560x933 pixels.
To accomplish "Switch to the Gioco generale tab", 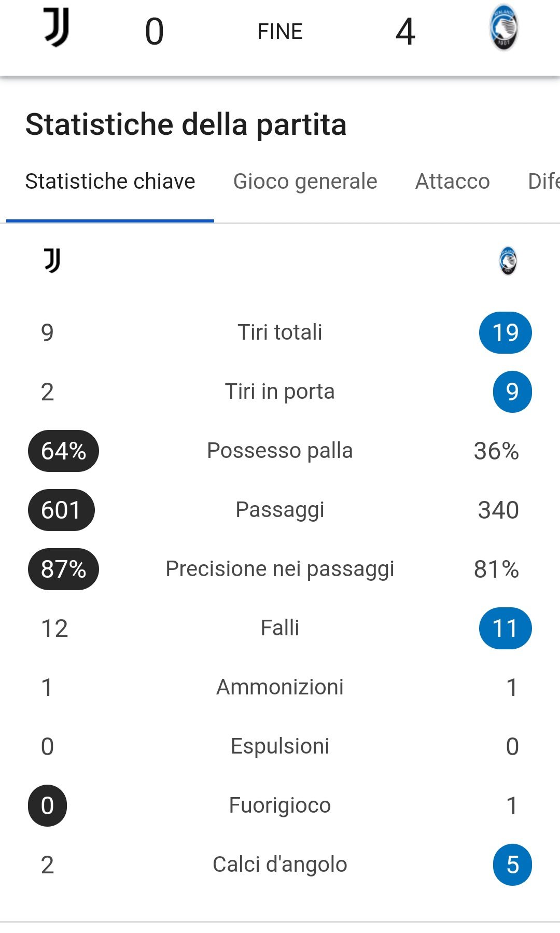I will click(x=305, y=182).
